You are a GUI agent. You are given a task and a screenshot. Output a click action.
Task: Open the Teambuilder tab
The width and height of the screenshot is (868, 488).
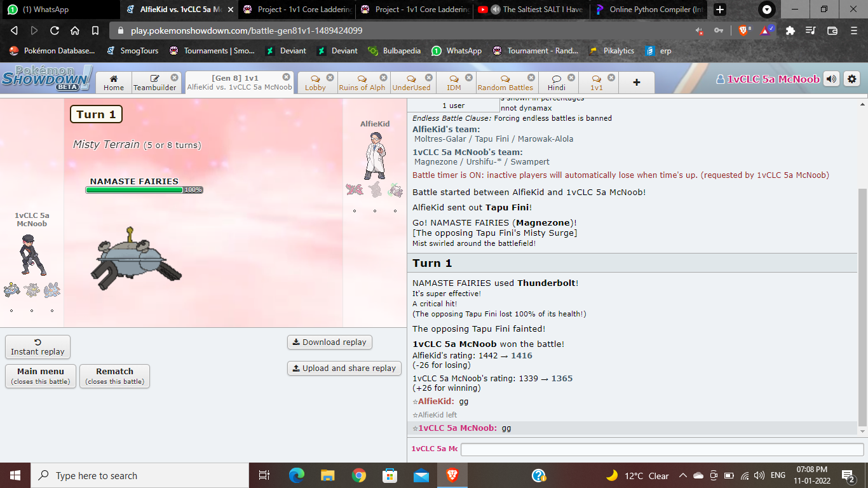(x=155, y=83)
